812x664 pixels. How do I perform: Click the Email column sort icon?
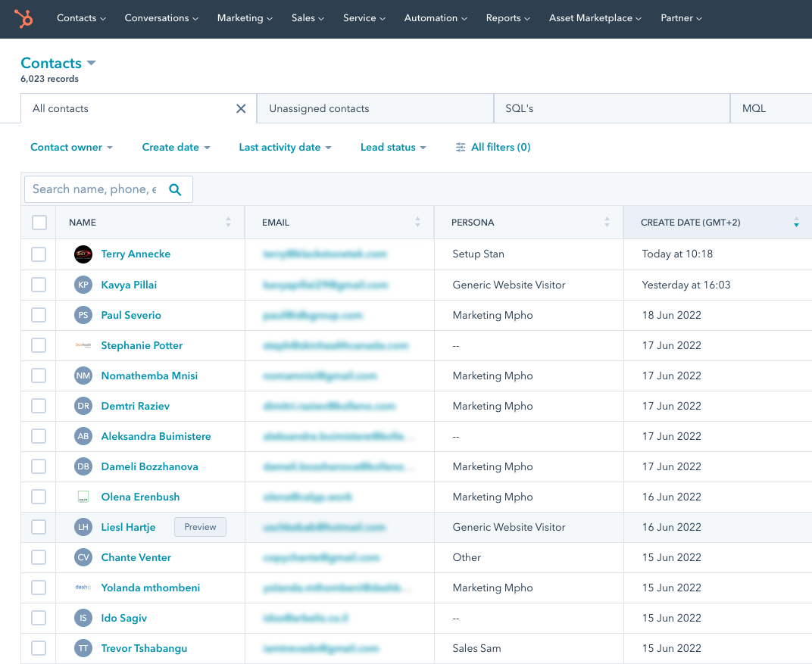click(417, 222)
